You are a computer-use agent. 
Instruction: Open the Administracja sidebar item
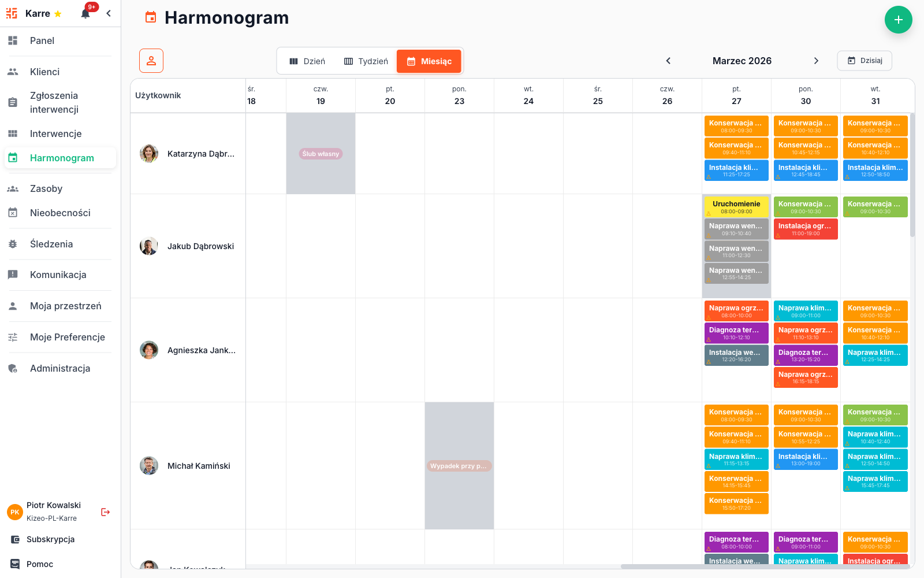[60, 368]
